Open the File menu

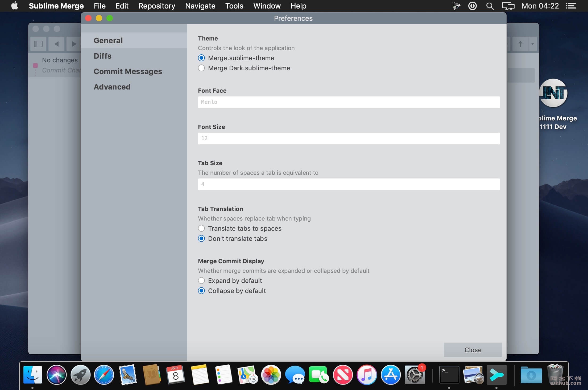[x=100, y=6]
